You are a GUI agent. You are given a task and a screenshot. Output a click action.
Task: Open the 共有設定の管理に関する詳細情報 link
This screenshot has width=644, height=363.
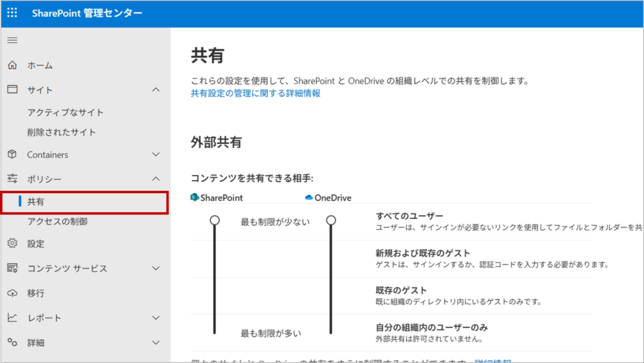point(255,93)
